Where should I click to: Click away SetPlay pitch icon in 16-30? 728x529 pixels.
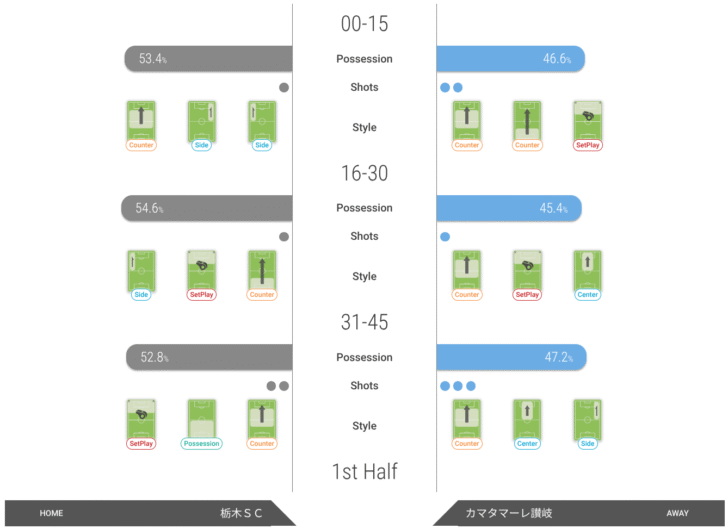pyautogui.click(x=527, y=271)
